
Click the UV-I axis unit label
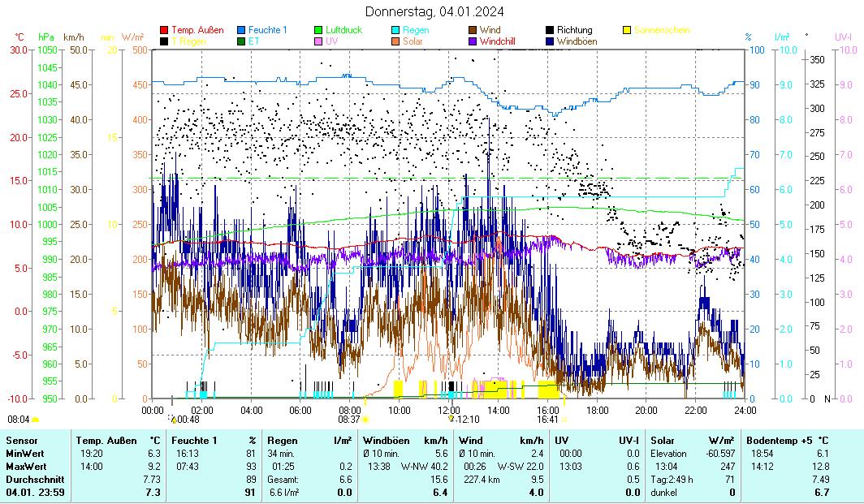tap(842, 37)
